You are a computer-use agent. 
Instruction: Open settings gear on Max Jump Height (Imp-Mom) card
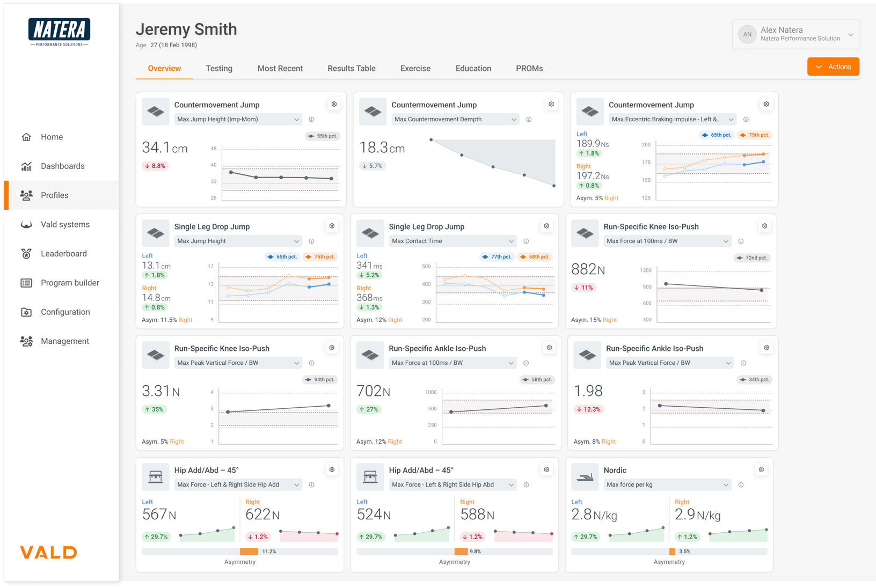(x=334, y=104)
